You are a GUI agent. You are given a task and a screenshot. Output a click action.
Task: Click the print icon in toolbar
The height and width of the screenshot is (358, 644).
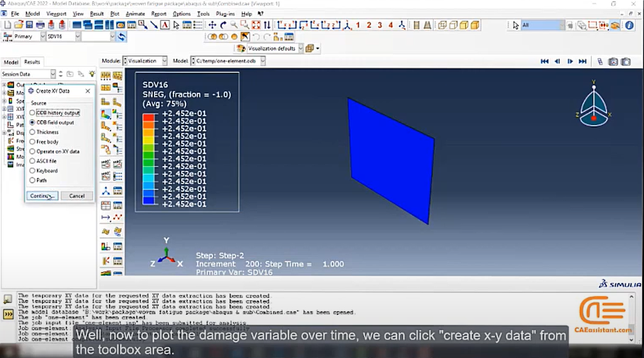tap(40, 25)
